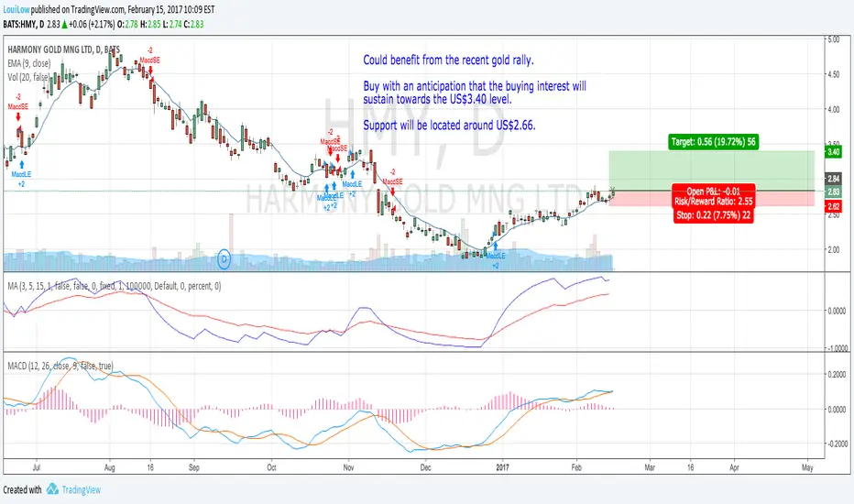Screen dimensions: 854x504
Task: Click the TradingView logo icon at bottom
Action: coord(52,488)
